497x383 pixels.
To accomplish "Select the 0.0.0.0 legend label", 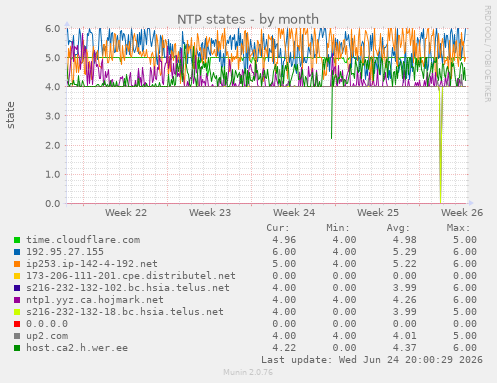I will point(47,324).
